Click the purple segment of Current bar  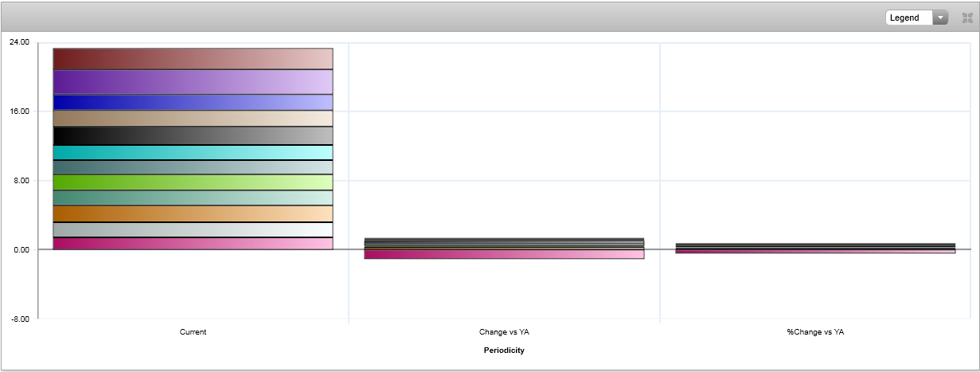coord(193,82)
